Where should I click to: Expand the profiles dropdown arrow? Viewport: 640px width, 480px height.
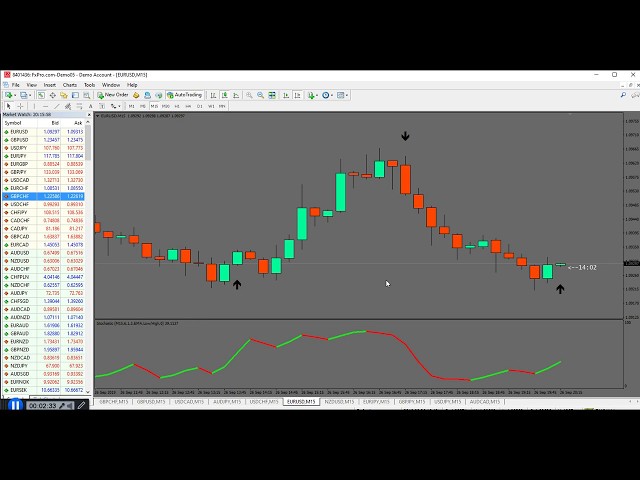(29, 95)
